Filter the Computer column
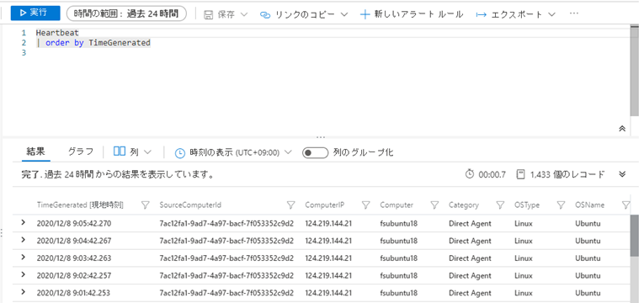The image size is (644, 303). click(x=434, y=205)
